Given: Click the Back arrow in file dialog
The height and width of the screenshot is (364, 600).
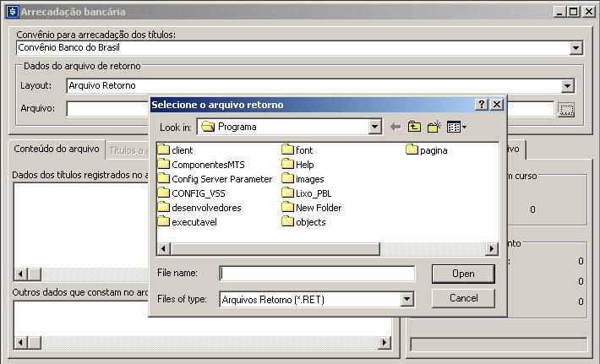Looking at the screenshot, I should (395, 127).
